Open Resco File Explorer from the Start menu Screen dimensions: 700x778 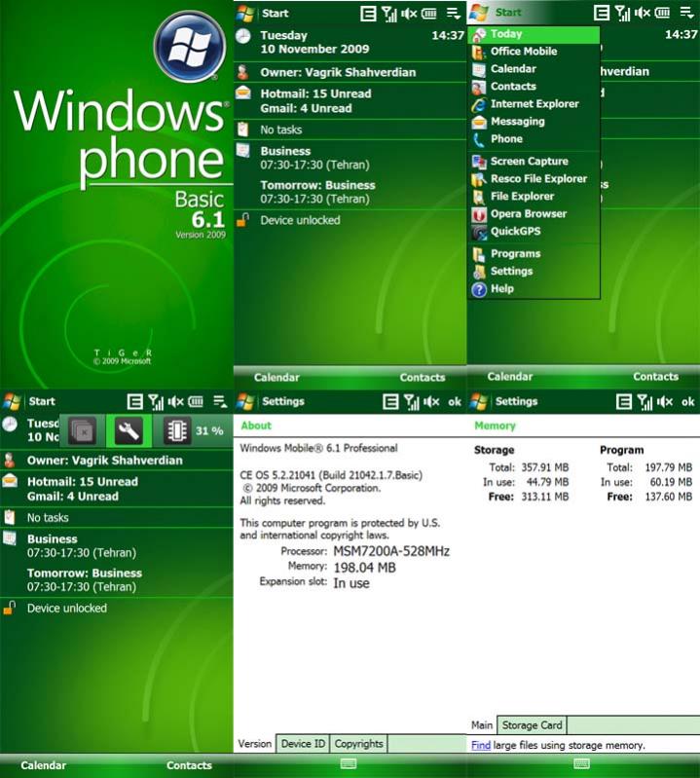[x=534, y=178]
